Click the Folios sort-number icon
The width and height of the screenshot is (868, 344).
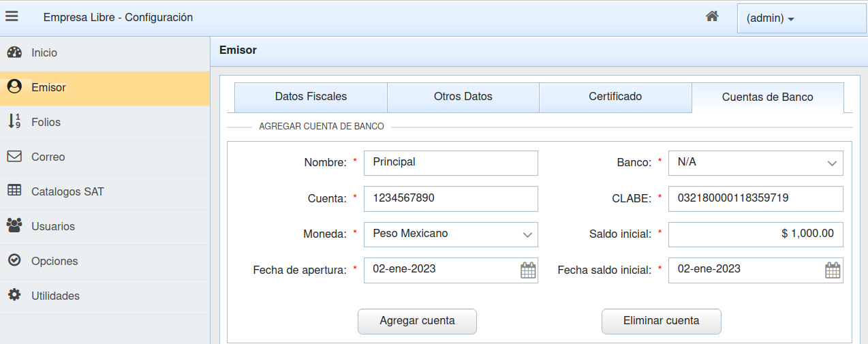point(14,122)
